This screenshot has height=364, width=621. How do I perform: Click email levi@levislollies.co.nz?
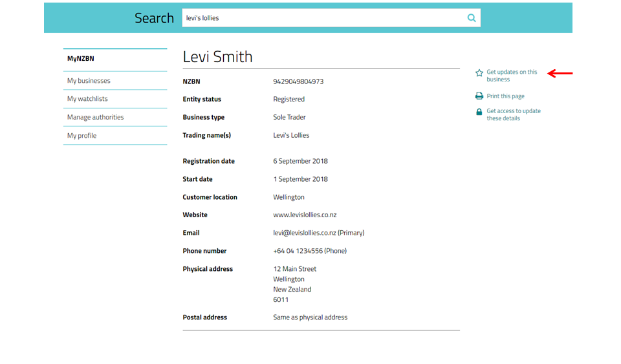(x=305, y=233)
